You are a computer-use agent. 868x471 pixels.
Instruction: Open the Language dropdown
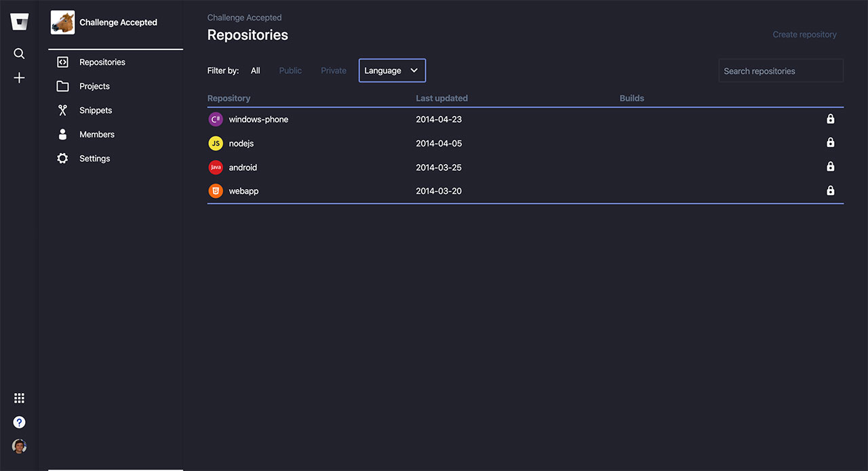click(392, 70)
